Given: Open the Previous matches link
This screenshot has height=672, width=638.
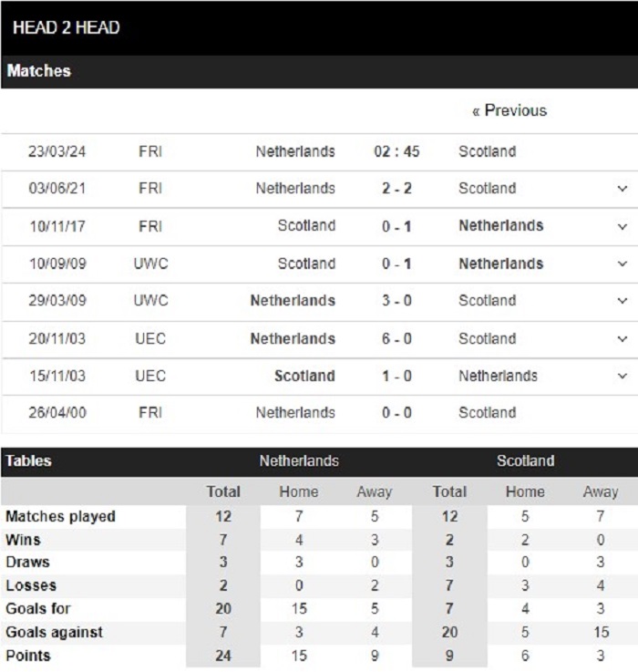Looking at the screenshot, I should [509, 111].
